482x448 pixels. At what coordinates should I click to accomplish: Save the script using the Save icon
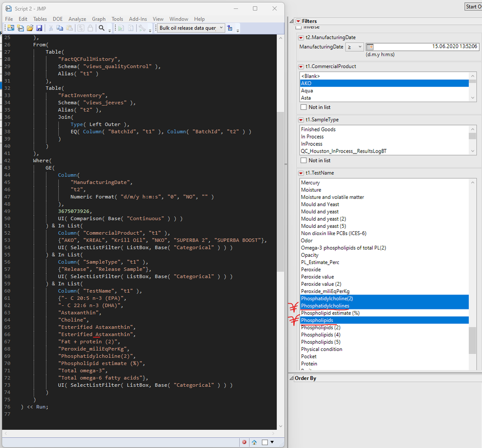pos(40,28)
